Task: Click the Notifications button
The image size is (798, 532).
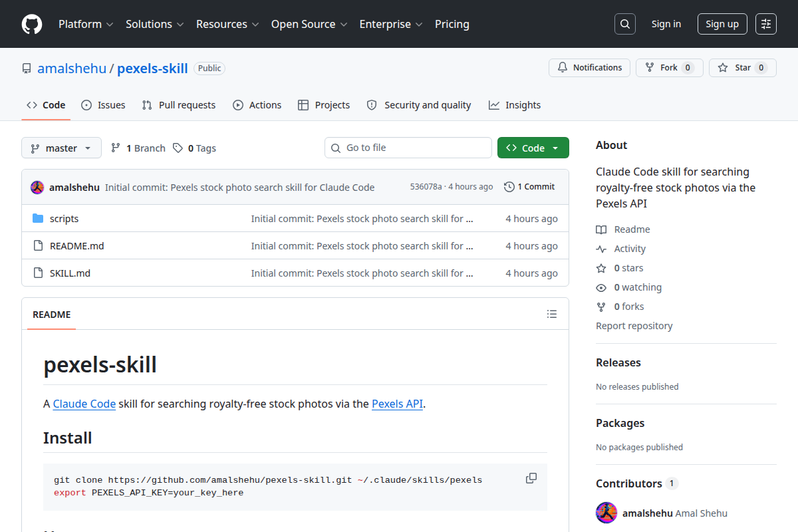Action: pyautogui.click(x=589, y=68)
